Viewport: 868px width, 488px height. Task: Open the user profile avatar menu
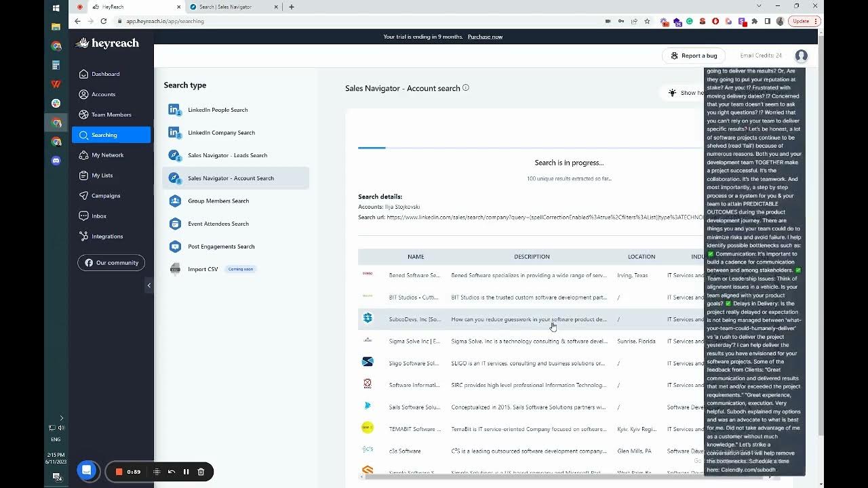(802, 56)
